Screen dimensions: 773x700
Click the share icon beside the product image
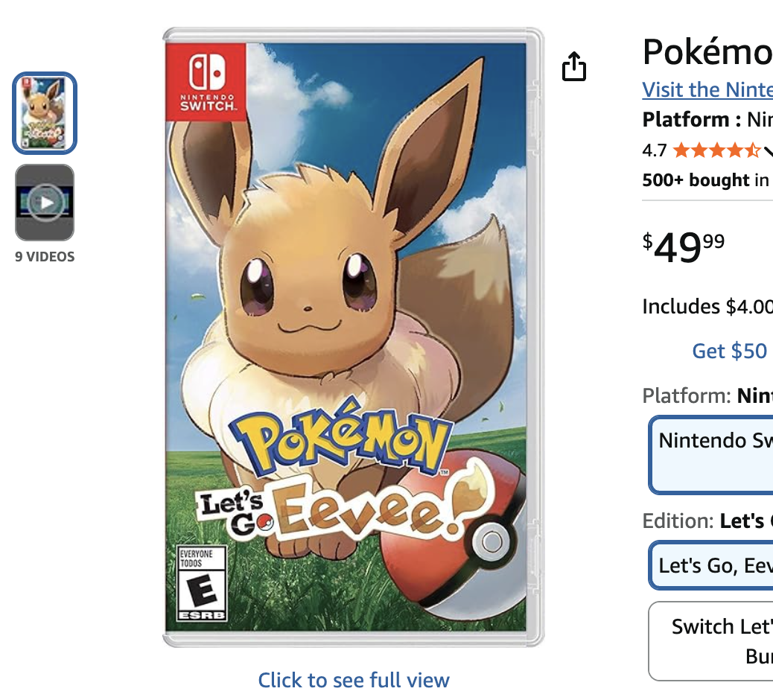(574, 66)
